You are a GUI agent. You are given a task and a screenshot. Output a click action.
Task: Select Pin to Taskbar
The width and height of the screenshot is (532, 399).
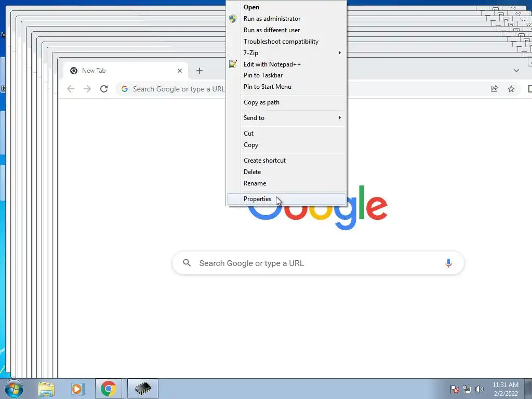[286, 75]
